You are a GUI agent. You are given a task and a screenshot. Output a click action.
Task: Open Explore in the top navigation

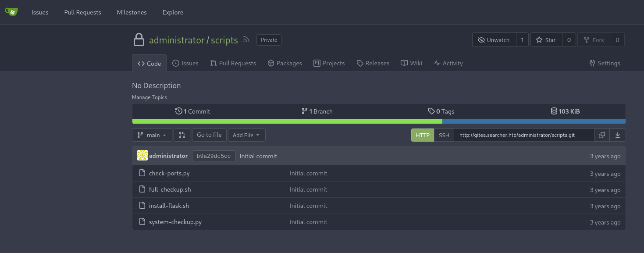[173, 12]
